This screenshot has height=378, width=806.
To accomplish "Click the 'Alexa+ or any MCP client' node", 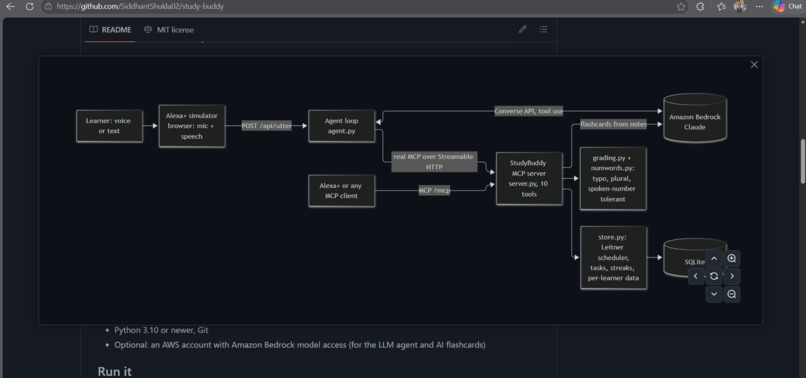I will (x=342, y=191).
